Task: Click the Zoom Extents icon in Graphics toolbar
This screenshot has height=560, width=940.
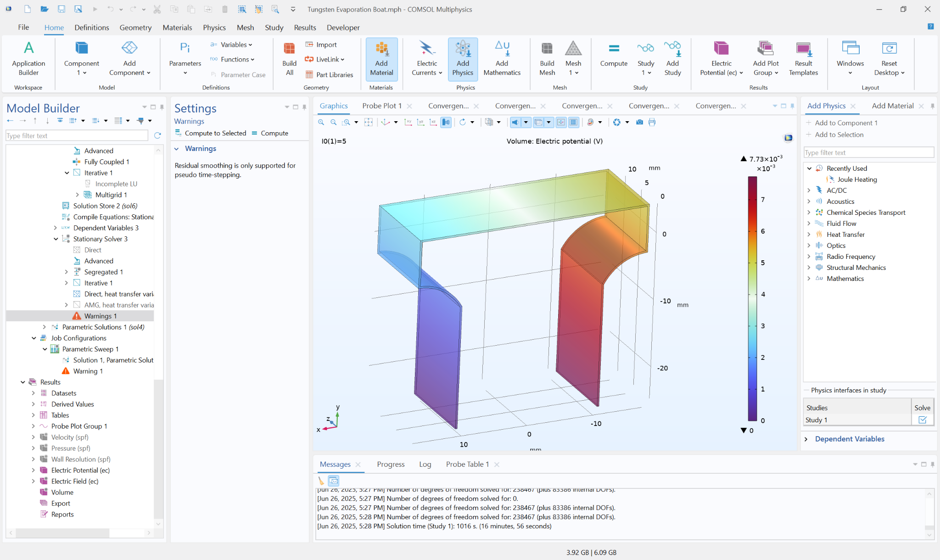Action: pyautogui.click(x=368, y=122)
